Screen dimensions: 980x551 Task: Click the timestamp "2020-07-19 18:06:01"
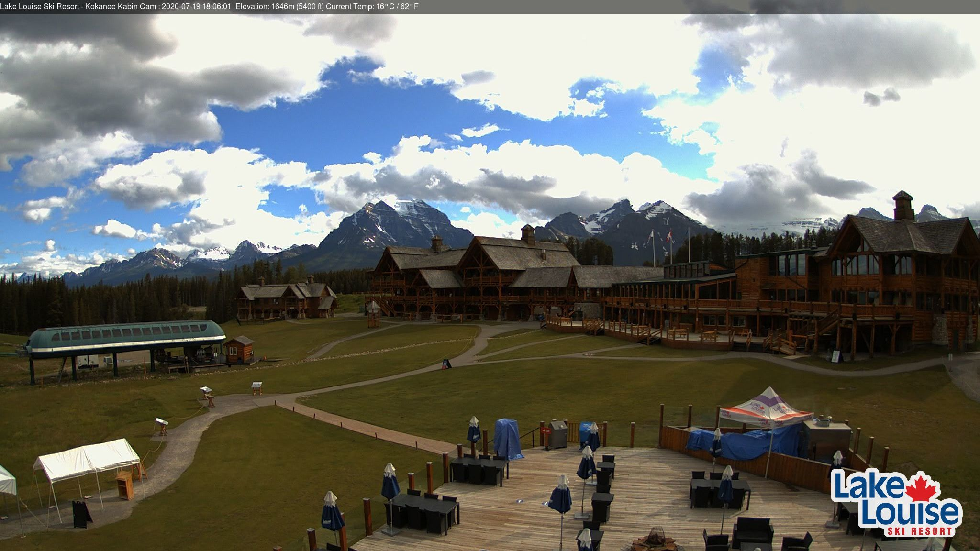(x=197, y=7)
